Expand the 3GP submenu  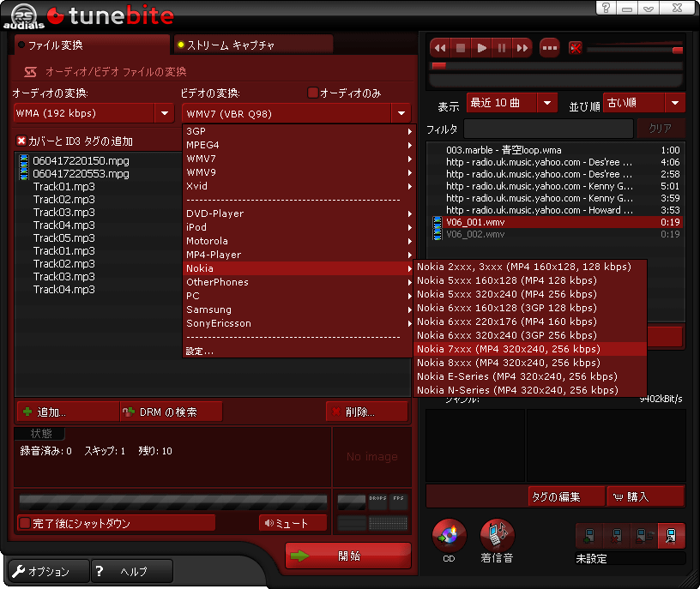tap(299, 131)
